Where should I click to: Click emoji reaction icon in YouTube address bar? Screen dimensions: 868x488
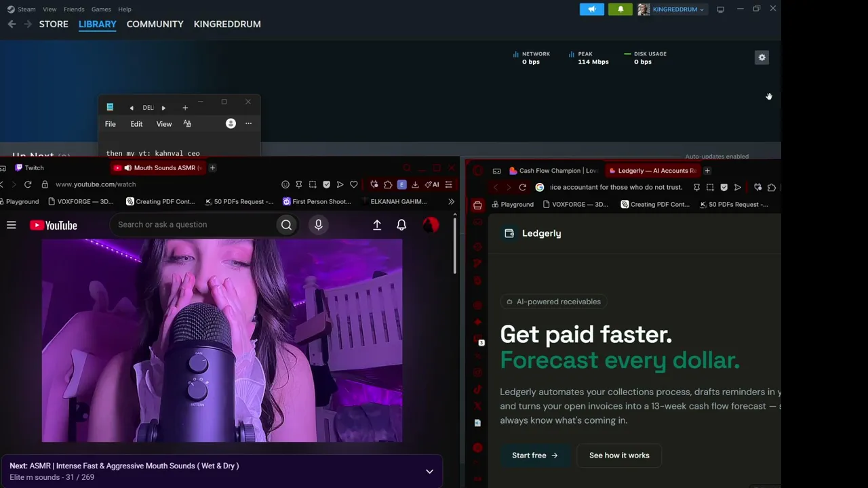[285, 184]
